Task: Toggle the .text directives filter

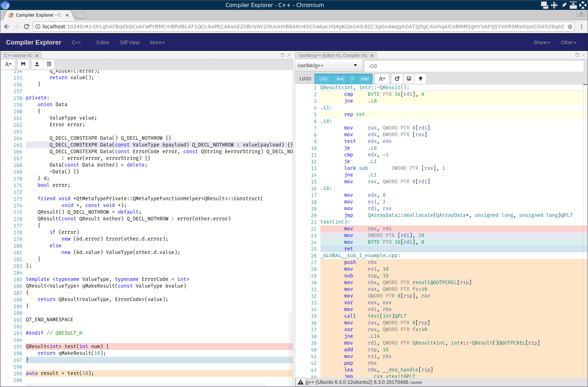Action: pos(340,79)
